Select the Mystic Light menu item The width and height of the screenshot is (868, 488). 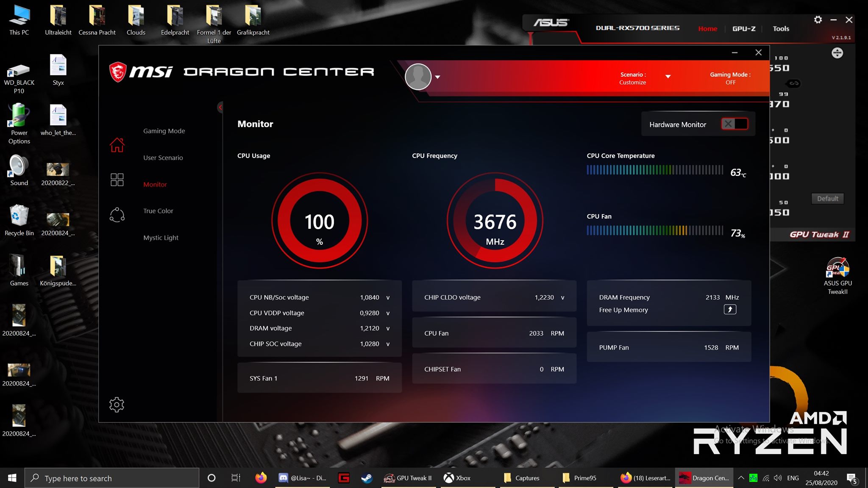pyautogui.click(x=161, y=238)
